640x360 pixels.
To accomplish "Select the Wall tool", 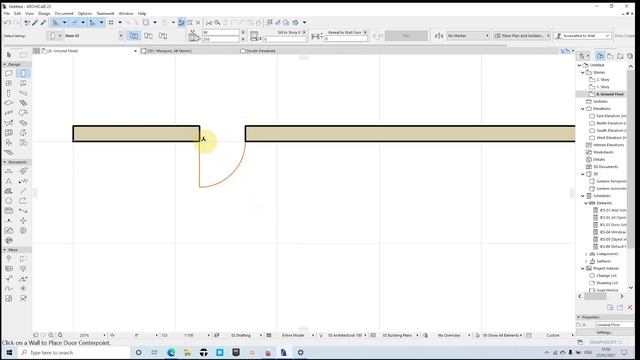I will coord(9,73).
